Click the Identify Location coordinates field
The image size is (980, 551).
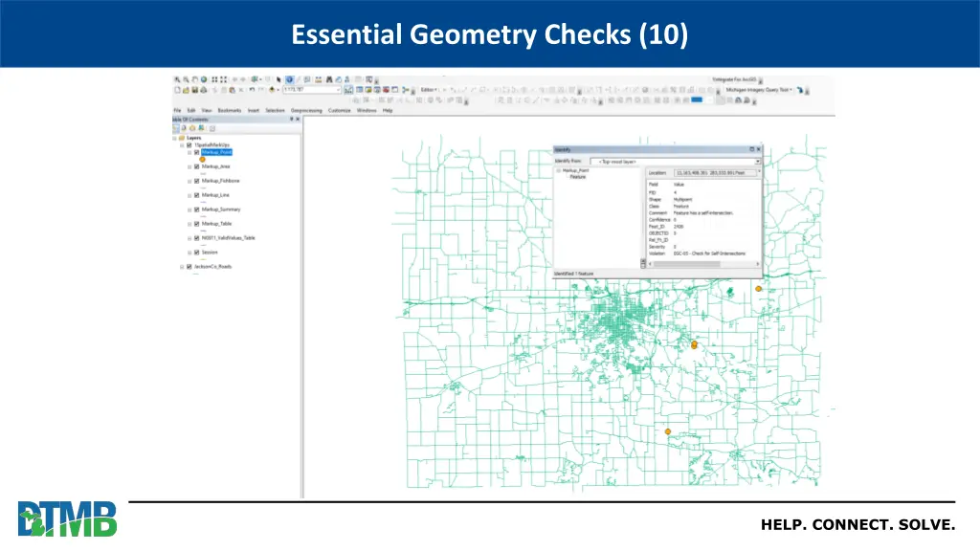click(716, 173)
